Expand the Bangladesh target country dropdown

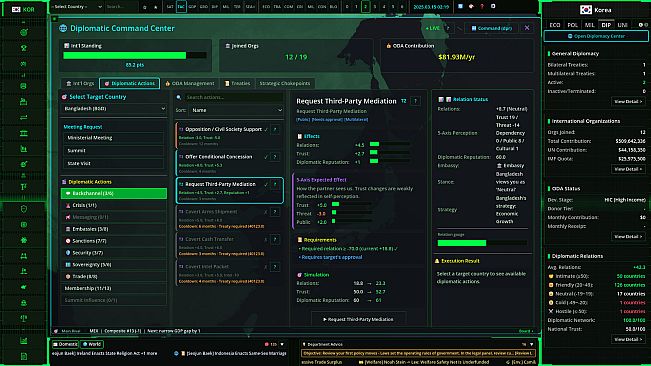[x=114, y=109]
